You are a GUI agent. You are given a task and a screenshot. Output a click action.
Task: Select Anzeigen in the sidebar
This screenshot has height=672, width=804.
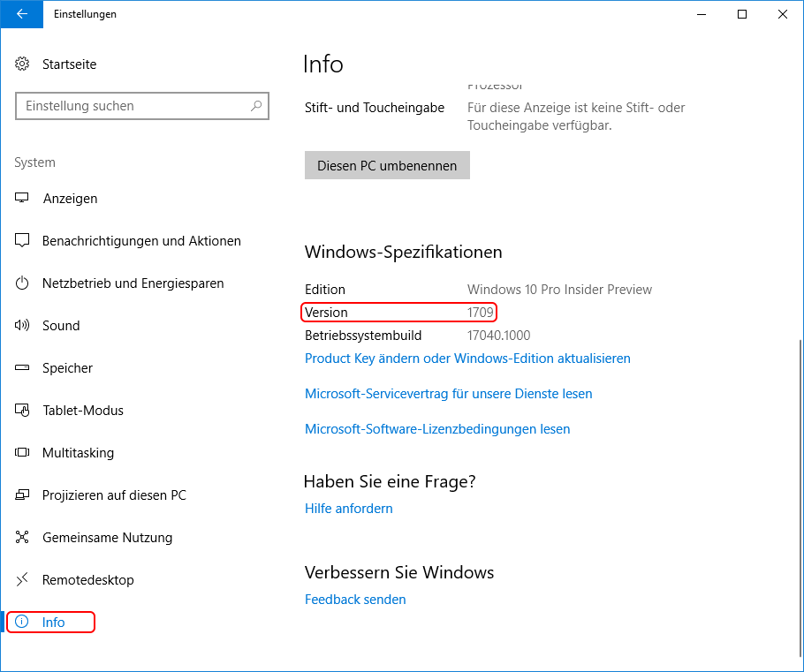[71, 199]
